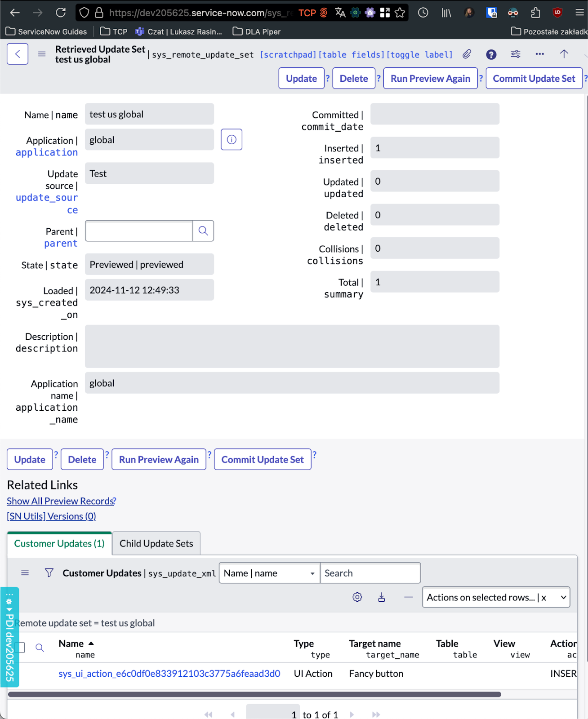Open Show All Preview Records link
Screen dimensions: 588x719
[61, 501]
